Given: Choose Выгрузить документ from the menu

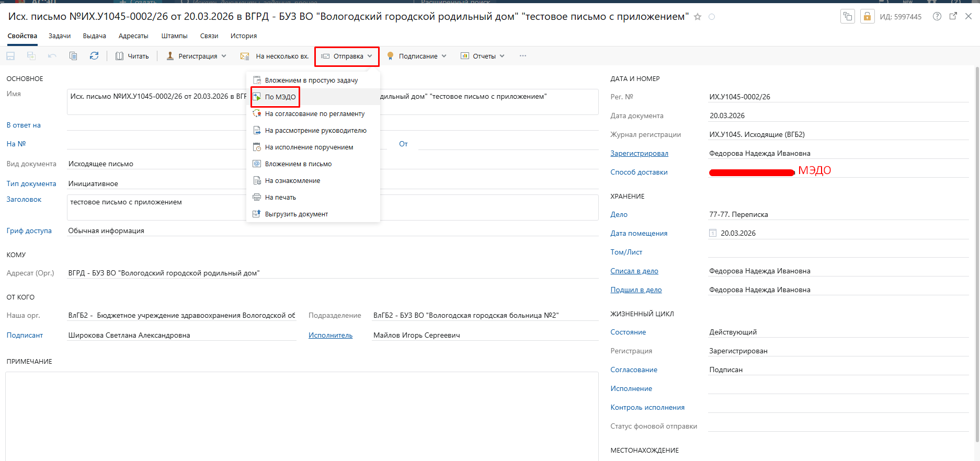Looking at the screenshot, I should (x=296, y=214).
